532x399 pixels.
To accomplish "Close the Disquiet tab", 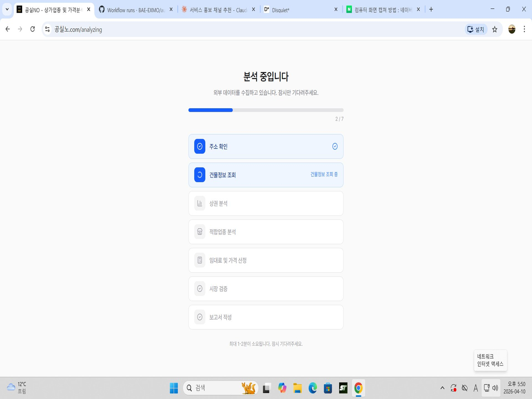I will pyautogui.click(x=336, y=9).
